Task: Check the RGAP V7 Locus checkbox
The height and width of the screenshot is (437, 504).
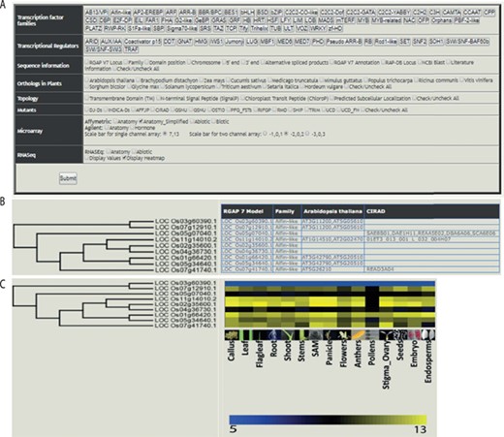Action: pos(87,62)
